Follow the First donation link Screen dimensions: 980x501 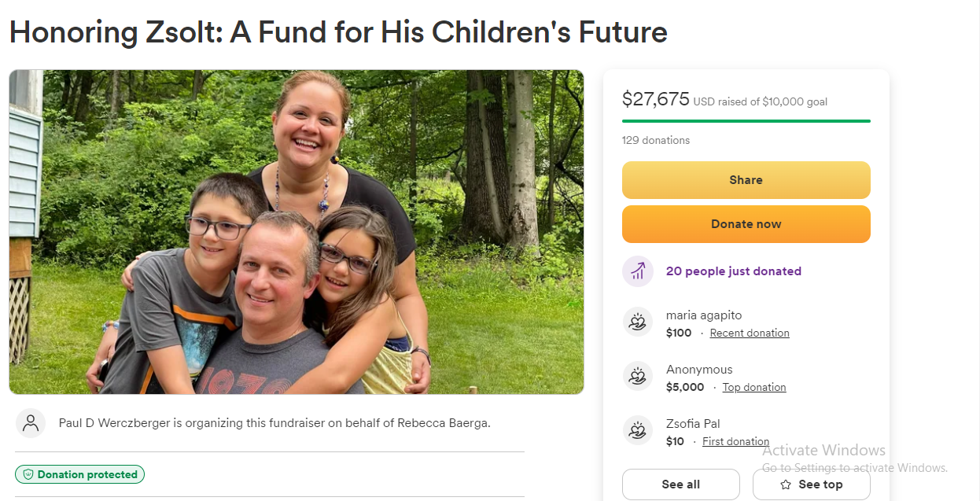pos(735,442)
